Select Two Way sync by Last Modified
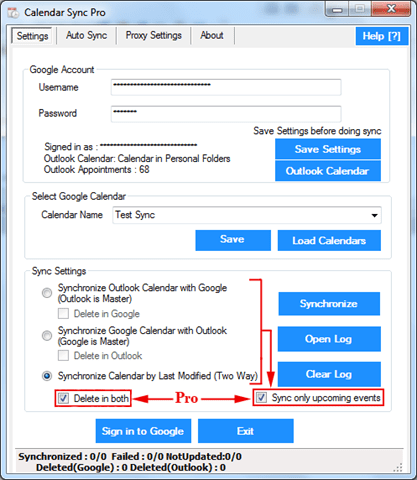417x480 pixels. coord(47,376)
